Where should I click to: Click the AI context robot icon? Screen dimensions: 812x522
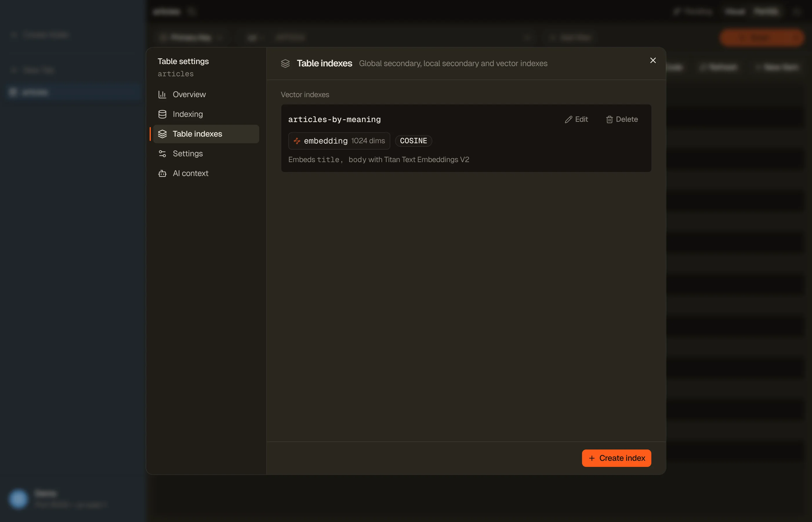(162, 173)
